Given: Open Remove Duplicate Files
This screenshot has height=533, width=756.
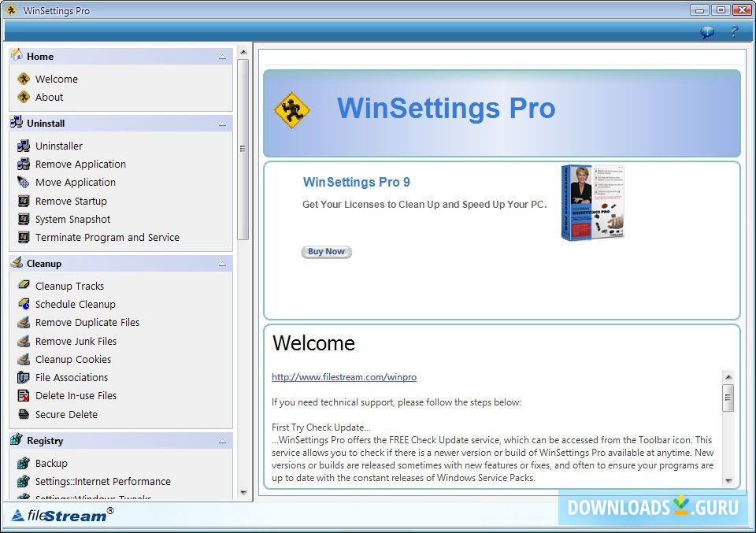Looking at the screenshot, I should [87, 323].
